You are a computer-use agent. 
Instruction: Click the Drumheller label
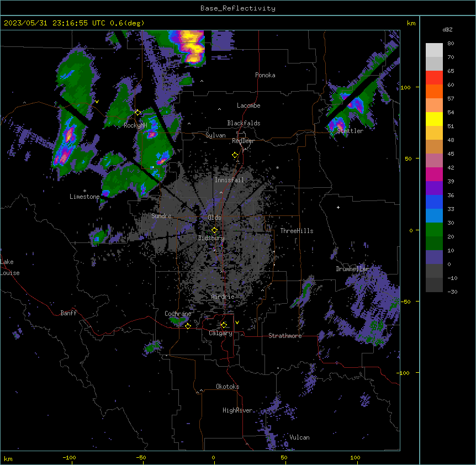(352, 269)
